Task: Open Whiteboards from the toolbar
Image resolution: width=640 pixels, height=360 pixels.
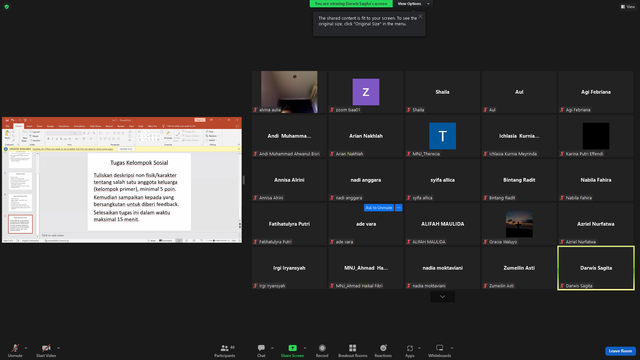Action: pos(440,350)
